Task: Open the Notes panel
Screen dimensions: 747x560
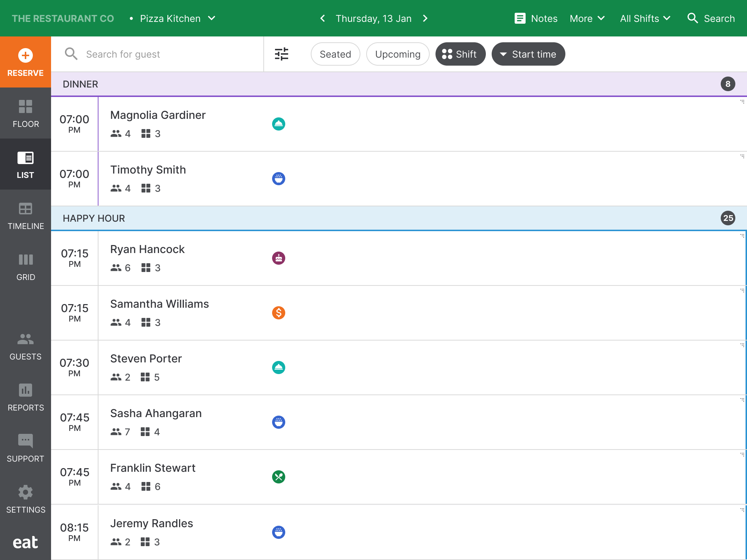Action: tap(536, 18)
